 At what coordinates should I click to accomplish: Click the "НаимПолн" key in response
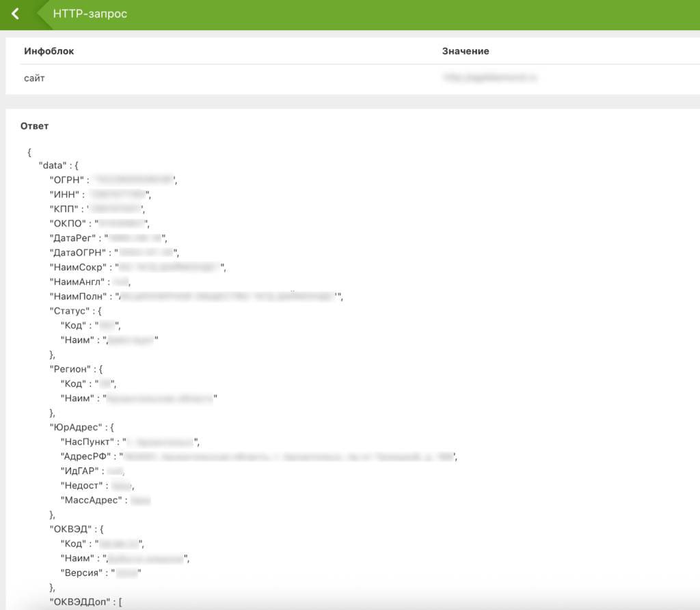pyautogui.click(x=77, y=296)
